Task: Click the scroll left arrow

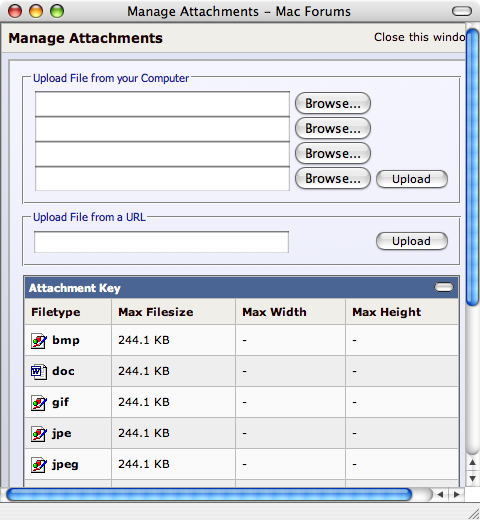Action: 440,494
